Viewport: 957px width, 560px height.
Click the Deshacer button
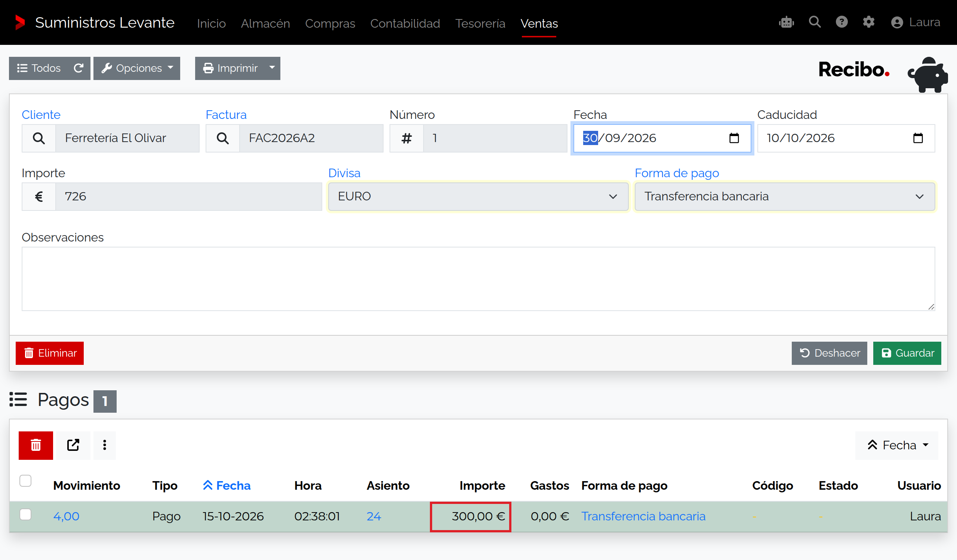coord(830,354)
